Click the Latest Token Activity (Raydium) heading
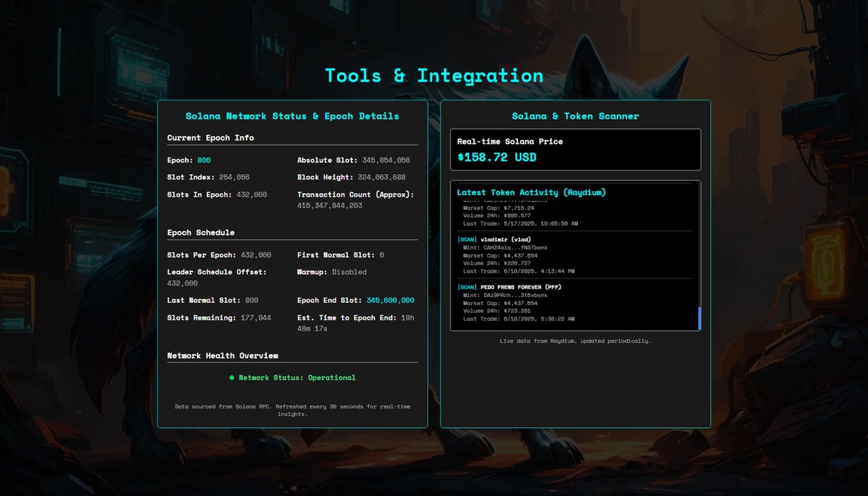The image size is (868, 496). coord(531,192)
